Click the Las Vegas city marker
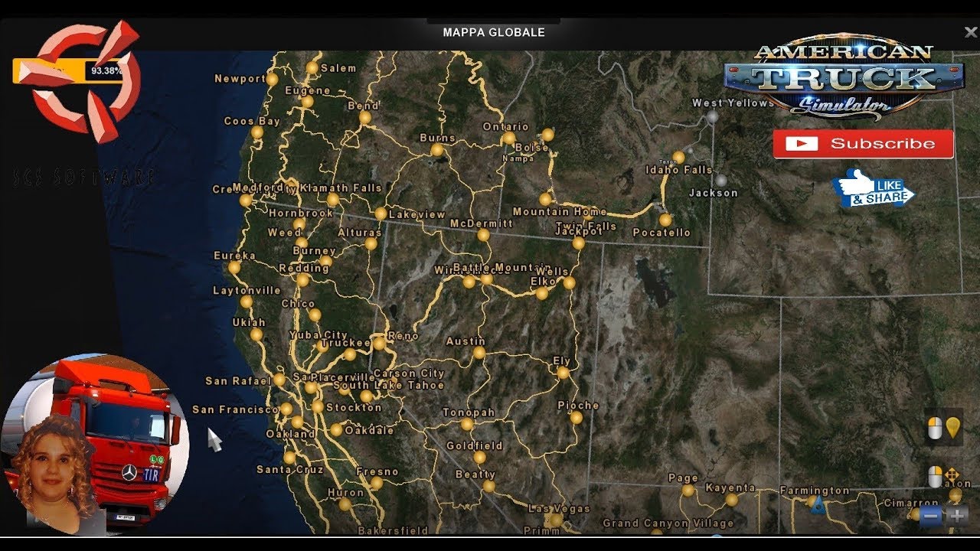The image size is (980, 551). click(x=557, y=520)
